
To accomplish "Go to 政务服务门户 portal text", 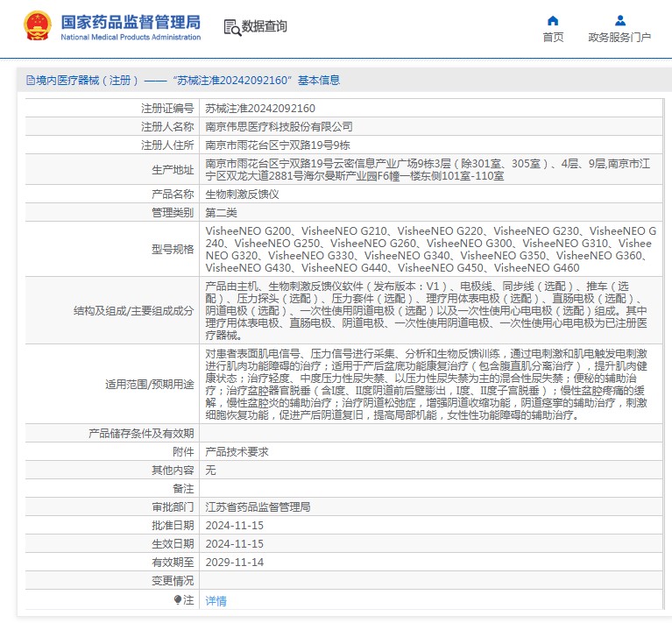I will point(619,37).
